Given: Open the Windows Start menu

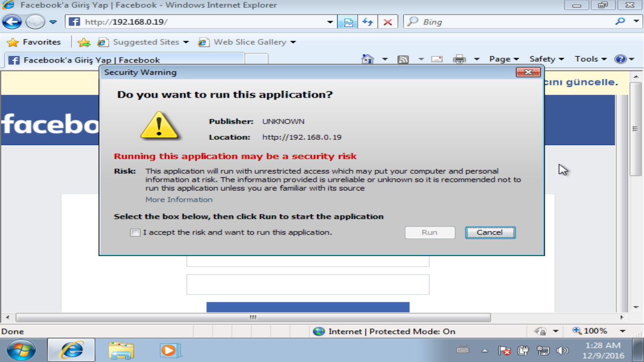Looking at the screenshot, I should click(21, 350).
